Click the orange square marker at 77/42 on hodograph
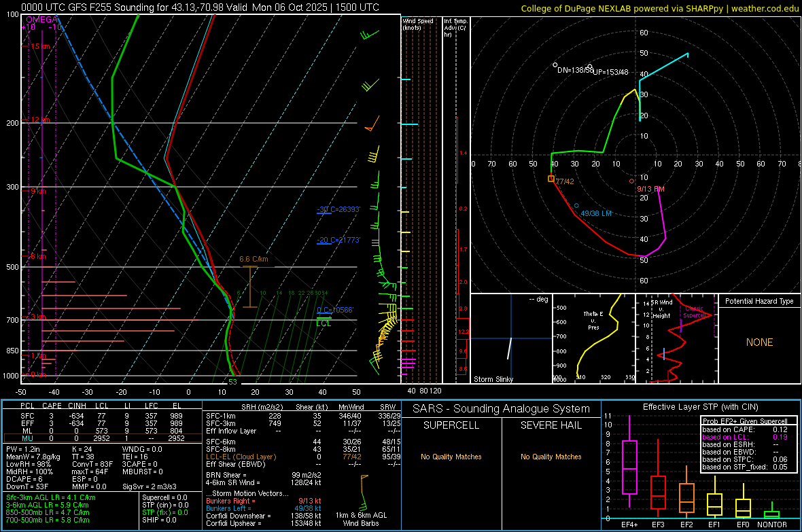Viewport: 802px width, 532px height. click(551, 179)
